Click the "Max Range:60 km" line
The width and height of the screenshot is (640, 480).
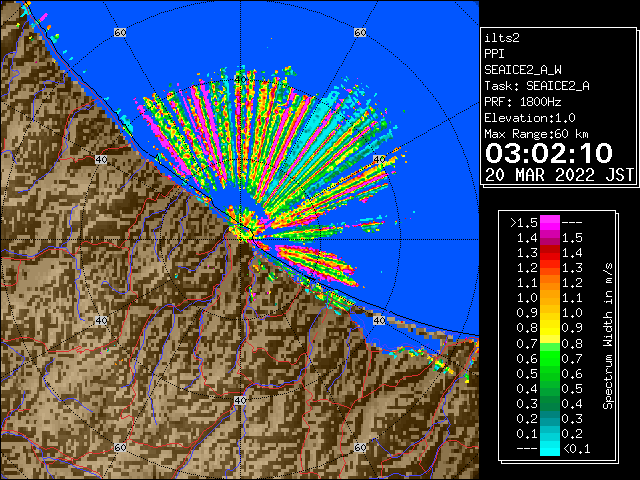click(536, 134)
